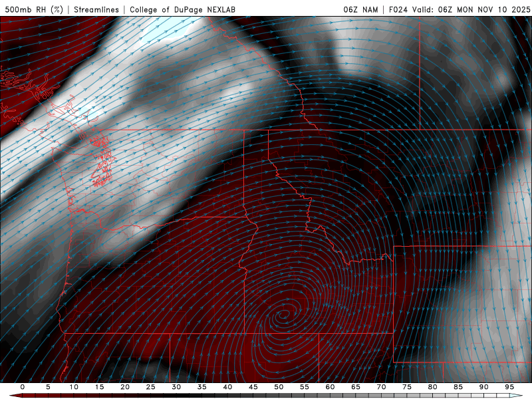
Task: Click the colorbar label '30'
Action: (176, 387)
